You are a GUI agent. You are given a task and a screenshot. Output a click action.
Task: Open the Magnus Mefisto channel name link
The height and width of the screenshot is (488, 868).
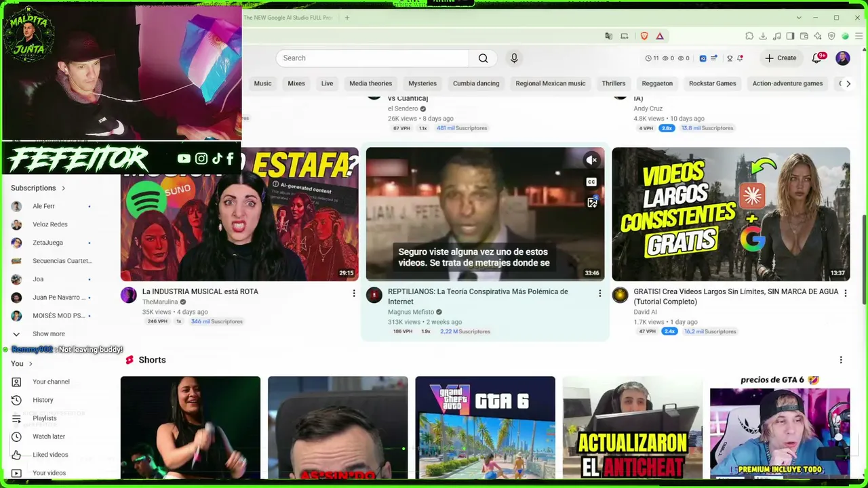(x=411, y=312)
